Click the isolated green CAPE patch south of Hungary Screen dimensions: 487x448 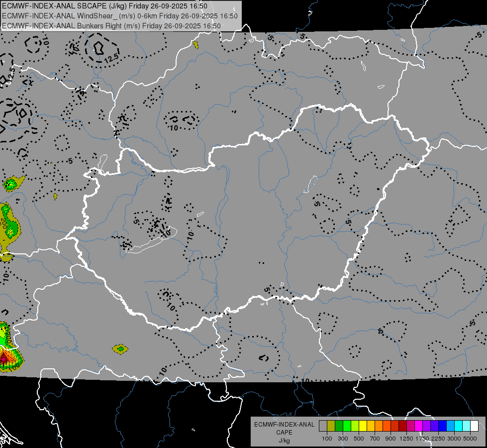120,349
